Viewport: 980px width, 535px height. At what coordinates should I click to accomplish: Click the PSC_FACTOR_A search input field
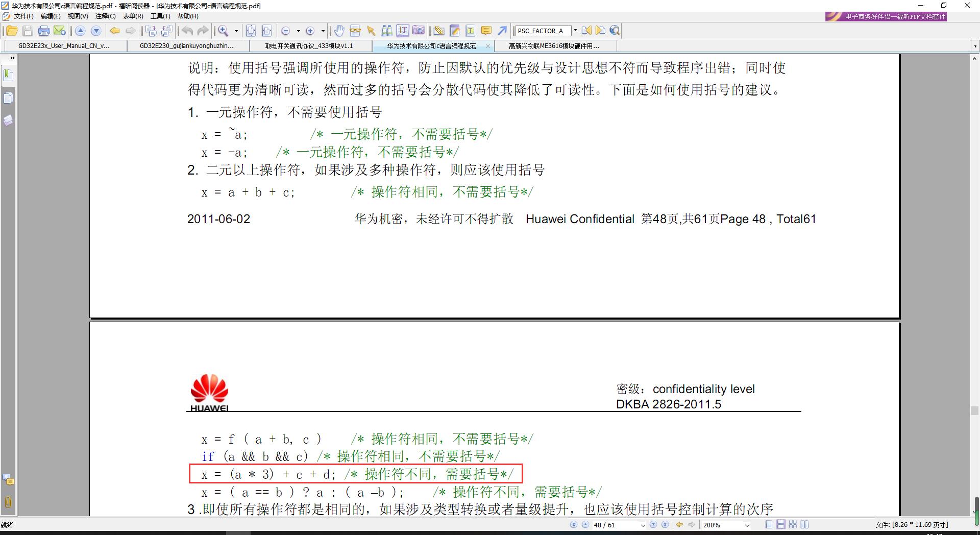[x=543, y=31]
